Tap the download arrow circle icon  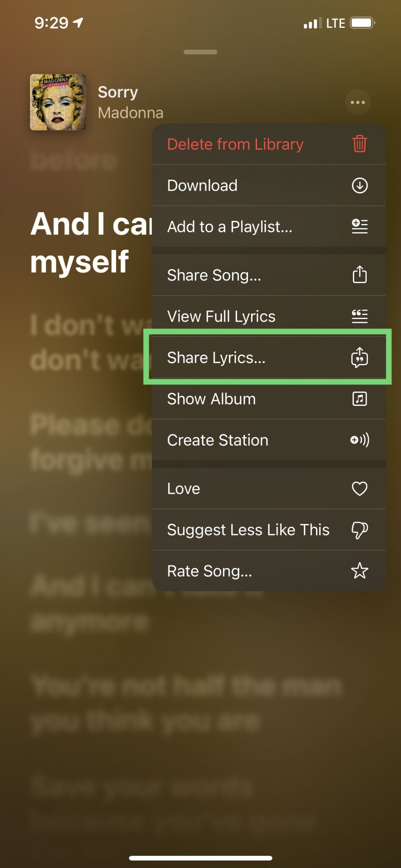click(x=359, y=185)
